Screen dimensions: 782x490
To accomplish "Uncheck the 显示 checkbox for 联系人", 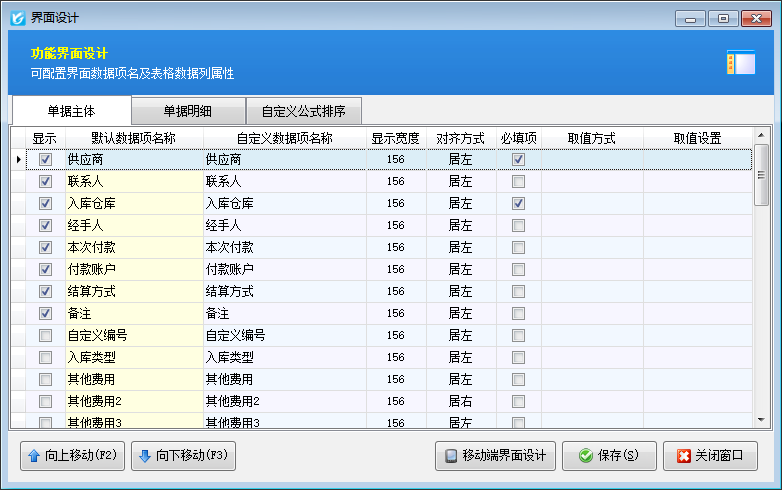I will tap(45, 182).
